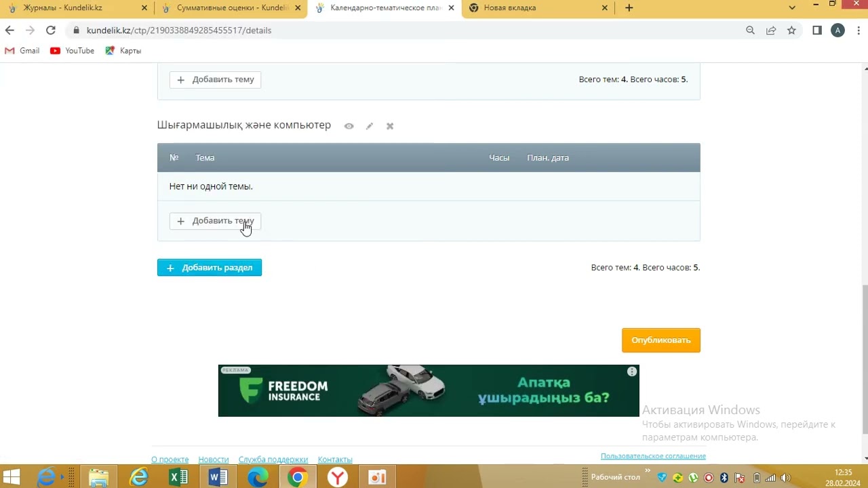
Task: Open File Explorer from the taskbar
Action: pos(99,477)
